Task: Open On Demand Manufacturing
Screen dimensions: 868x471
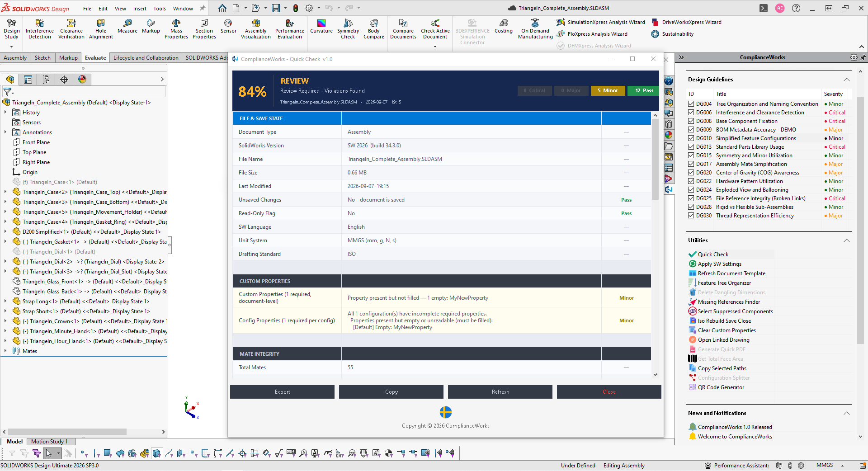Action: [535, 29]
